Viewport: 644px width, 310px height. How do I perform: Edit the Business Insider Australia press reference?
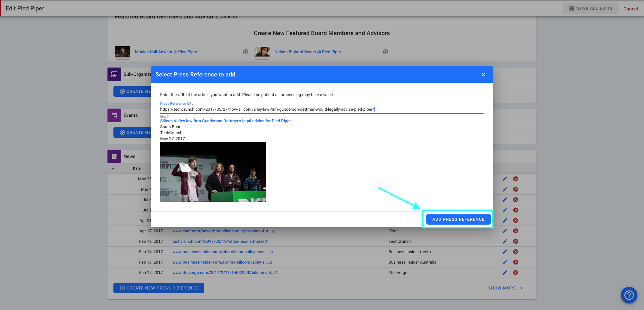pyautogui.click(x=505, y=262)
